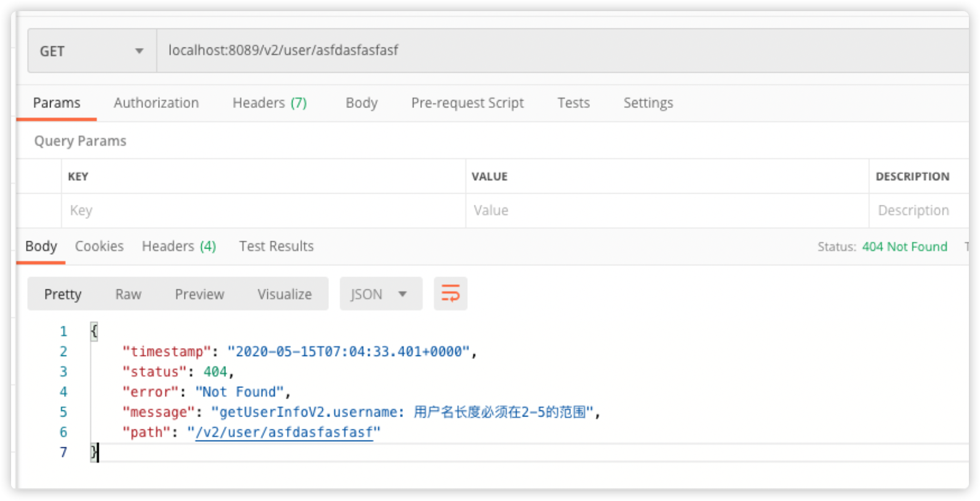Click the "message" line in response
Viewport: 980px width, 501px height.
361,412
